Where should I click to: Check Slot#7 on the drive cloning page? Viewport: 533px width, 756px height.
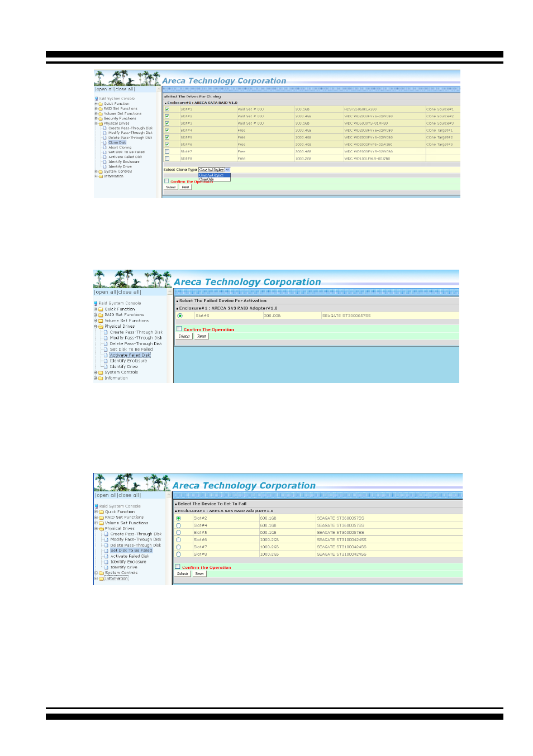click(167, 151)
